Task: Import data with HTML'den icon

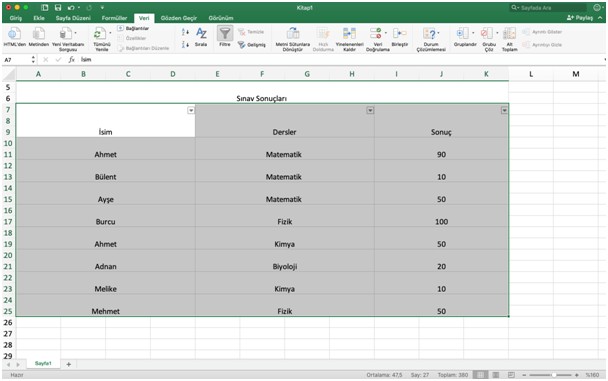Action: tap(15, 34)
